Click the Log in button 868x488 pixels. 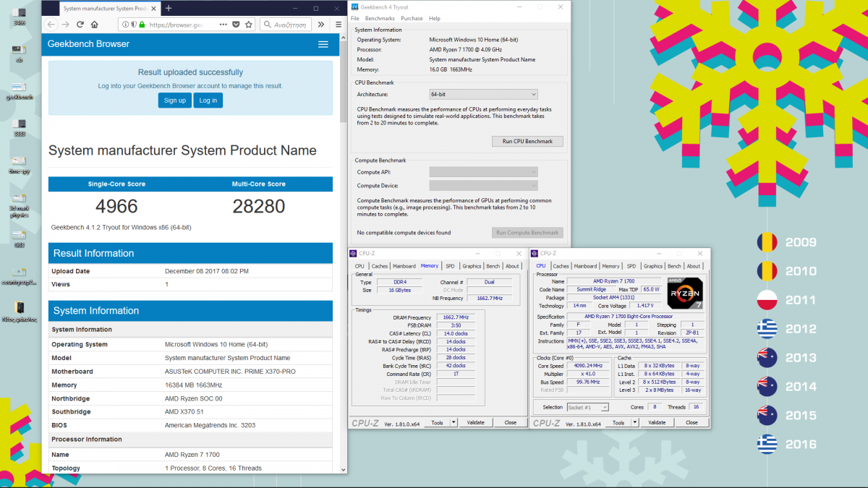(208, 100)
